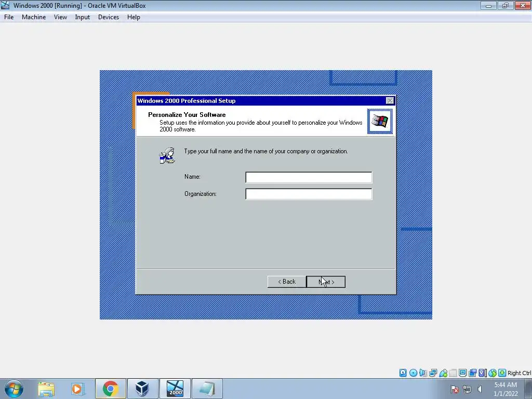Click the Next button in setup

(326, 282)
